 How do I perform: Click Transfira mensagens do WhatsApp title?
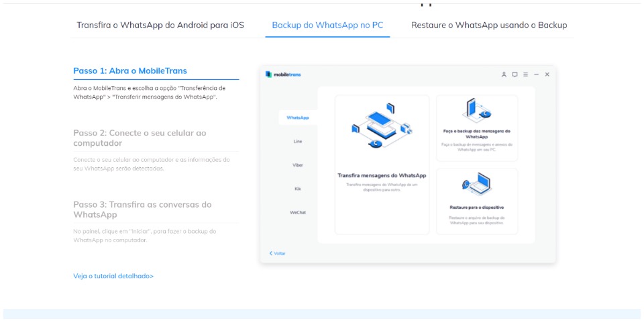[382, 175]
